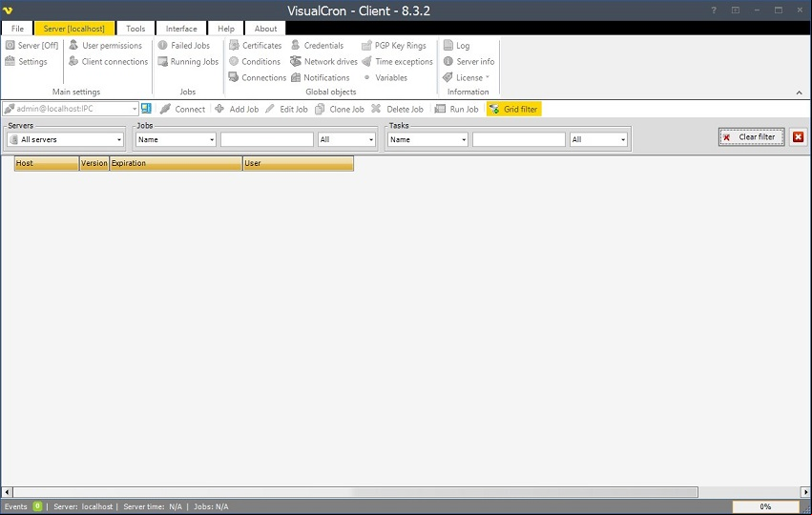Switch to the Interface tab

(181, 29)
